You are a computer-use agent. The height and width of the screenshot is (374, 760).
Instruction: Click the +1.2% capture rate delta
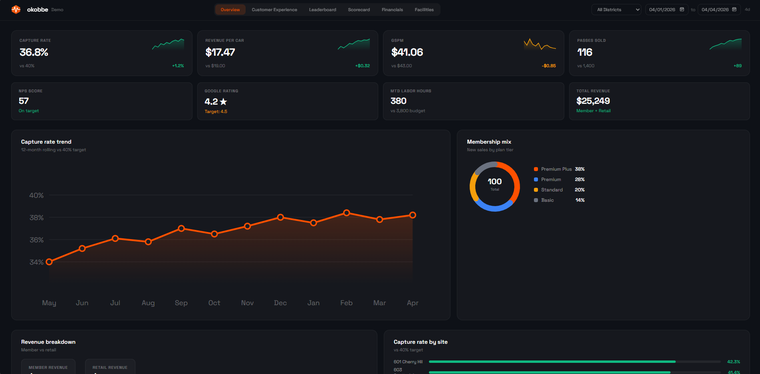pos(178,65)
